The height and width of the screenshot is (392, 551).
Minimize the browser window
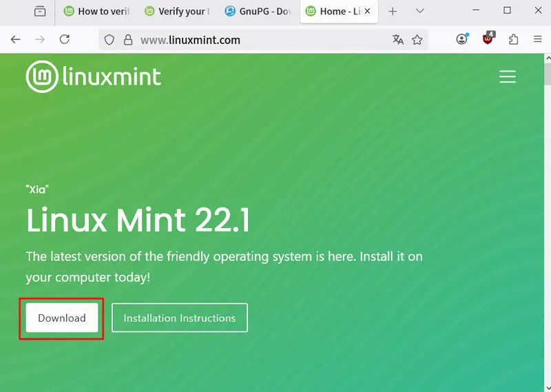click(476, 10)
